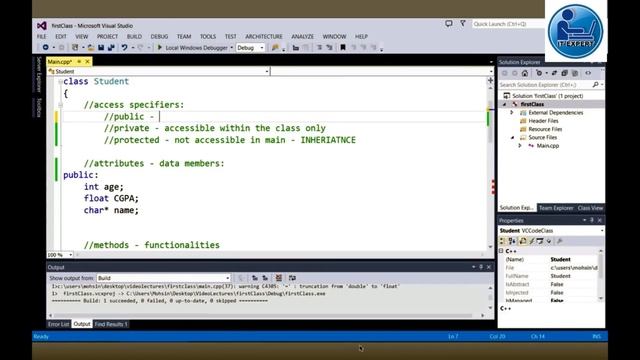Switch to the Error List tab
The image size is (640, 360).
click(x=58, y=324)
